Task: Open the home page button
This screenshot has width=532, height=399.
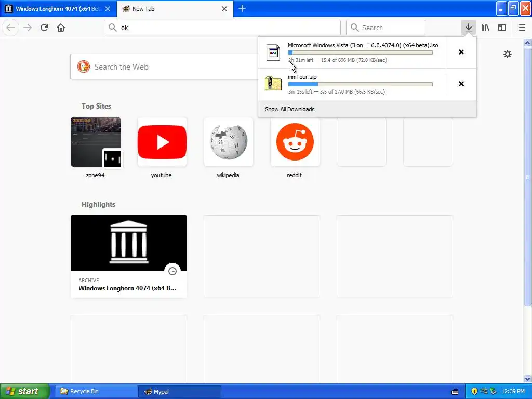Action: [61, 28]
